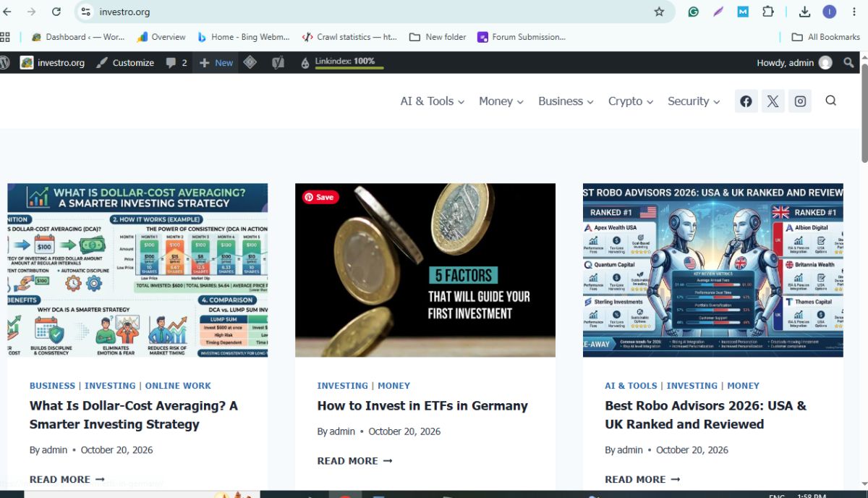Open the Forum Submission bookmark

[x=522, y=37]
